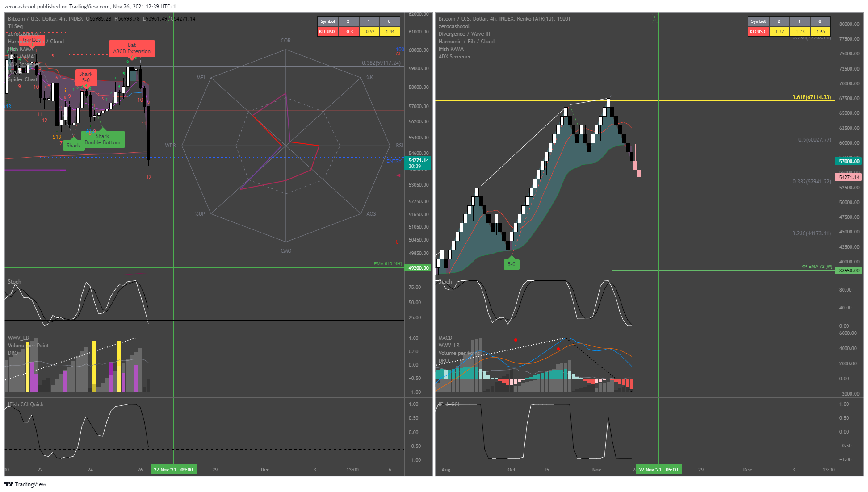The width and height of the screenshot is (868, 492).
Task: Click the green 38550.00 price tag
Action: 849,271
